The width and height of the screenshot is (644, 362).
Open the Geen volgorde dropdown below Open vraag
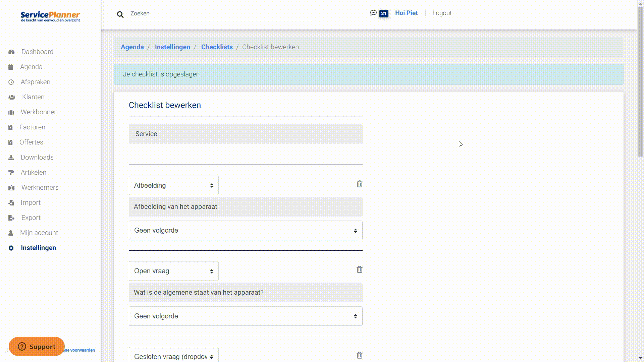245,316
